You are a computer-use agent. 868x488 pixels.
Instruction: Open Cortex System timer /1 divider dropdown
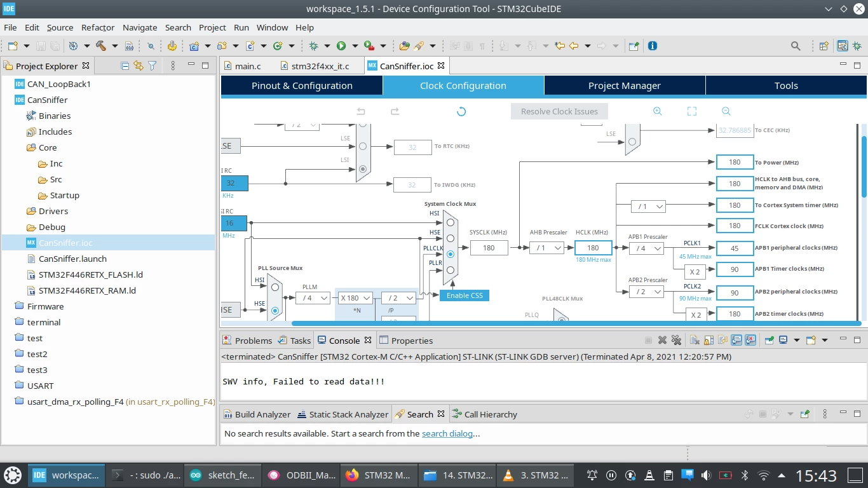pos(648,207)
